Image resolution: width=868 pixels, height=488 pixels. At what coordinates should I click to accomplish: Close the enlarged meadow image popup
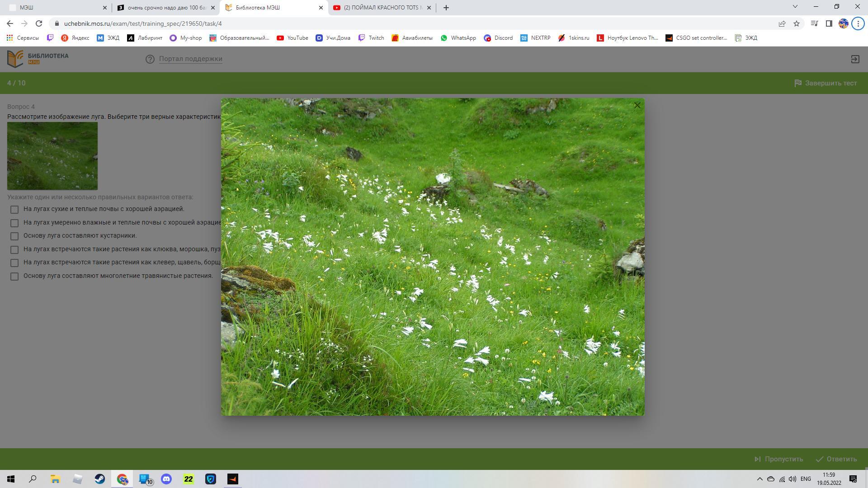[637, 105]
